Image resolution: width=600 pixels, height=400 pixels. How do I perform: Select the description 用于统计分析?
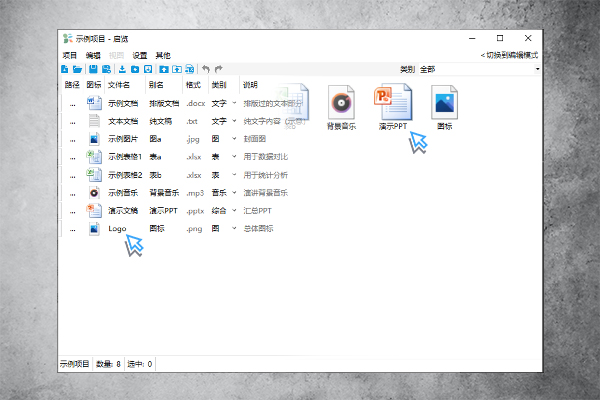pyautogui.click(x=266, y=175)
